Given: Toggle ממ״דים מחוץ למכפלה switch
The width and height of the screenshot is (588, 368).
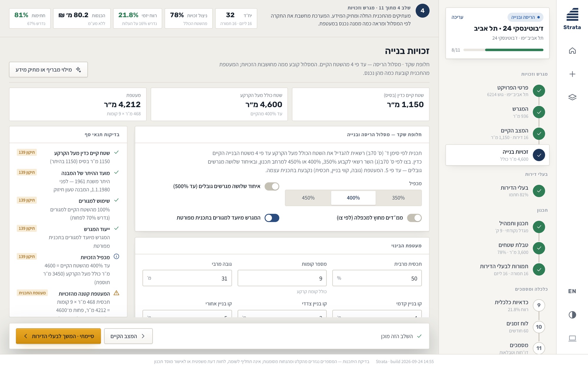Looking at the screenshot, I should (x=414, y=218).
